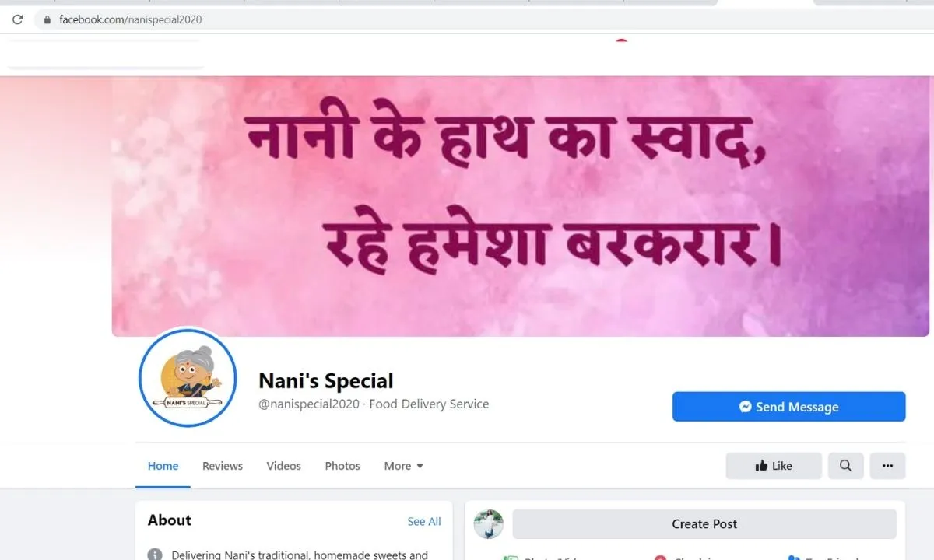Click the thumbs-up Like button
Image resolution: width=934 pixels, height=560 pixels.
click(774, 466)
